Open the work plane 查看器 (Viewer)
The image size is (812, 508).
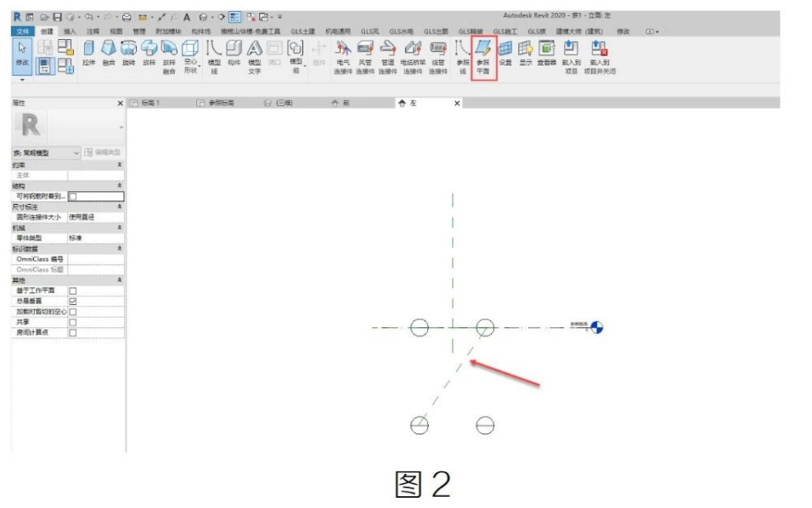pos(546,54)
